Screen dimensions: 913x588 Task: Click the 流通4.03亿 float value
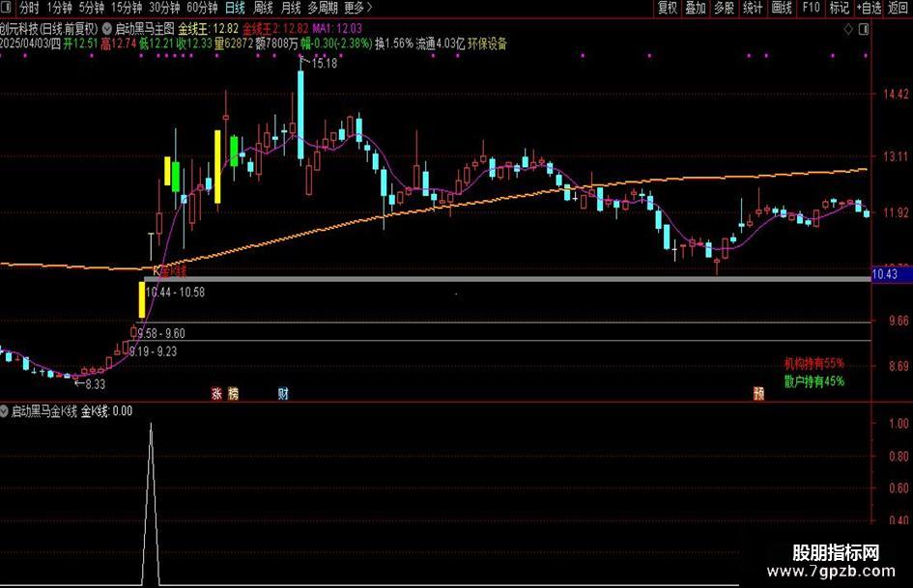(441, 43)
